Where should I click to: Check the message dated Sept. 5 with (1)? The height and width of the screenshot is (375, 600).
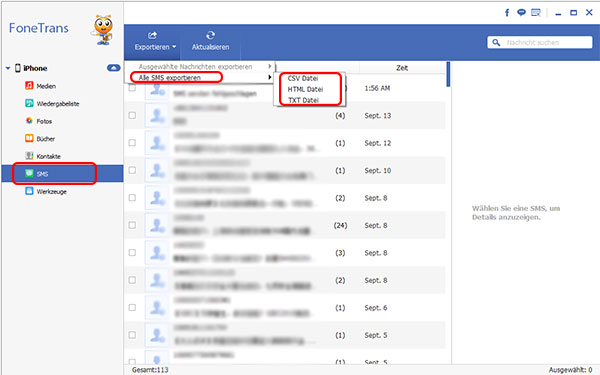pos(132,335)
